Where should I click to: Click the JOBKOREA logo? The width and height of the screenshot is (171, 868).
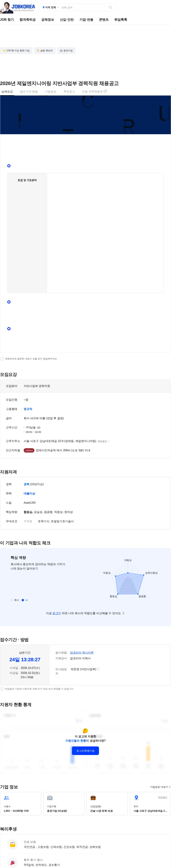(x=23, y=6)
